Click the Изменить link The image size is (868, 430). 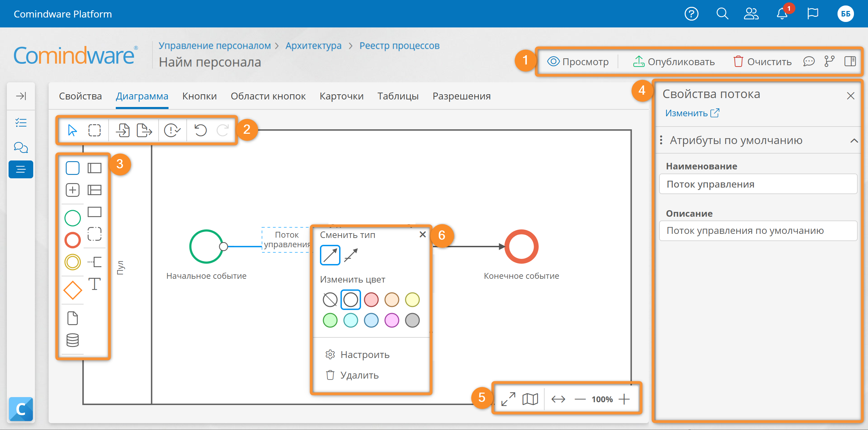(x=692, y=113)
